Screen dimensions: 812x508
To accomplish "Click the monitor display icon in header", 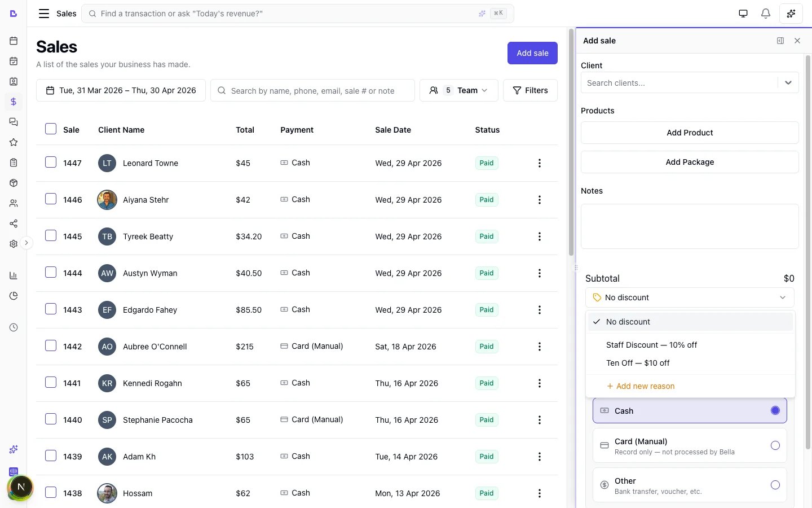I will pyautogui.click(x=743, y=14).
